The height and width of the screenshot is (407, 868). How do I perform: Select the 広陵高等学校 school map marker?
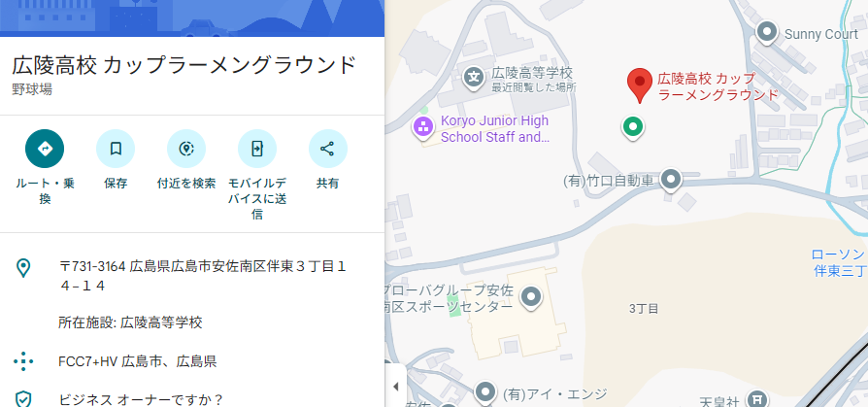pyautogui.click(x=474, y=78)
